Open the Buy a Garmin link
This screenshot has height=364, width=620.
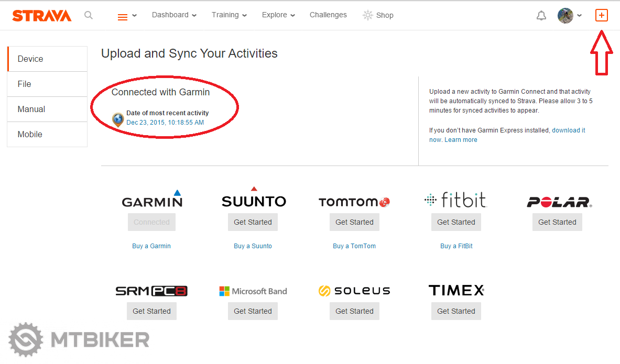[151, 246]
